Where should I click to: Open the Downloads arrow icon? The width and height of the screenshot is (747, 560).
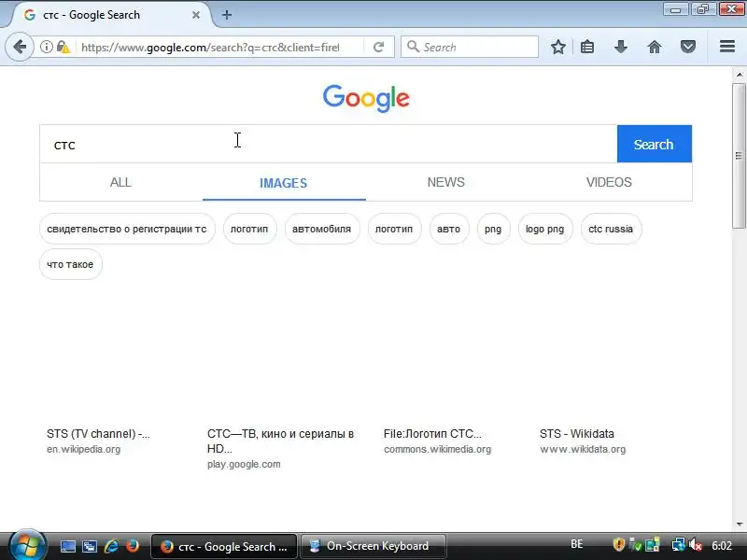click(620, 47)
